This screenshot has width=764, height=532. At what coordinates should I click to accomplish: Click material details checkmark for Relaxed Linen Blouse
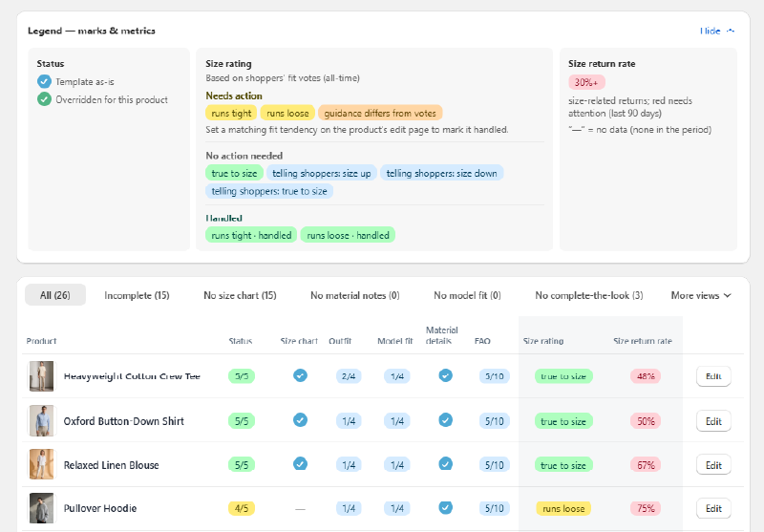tap(445, 464)
